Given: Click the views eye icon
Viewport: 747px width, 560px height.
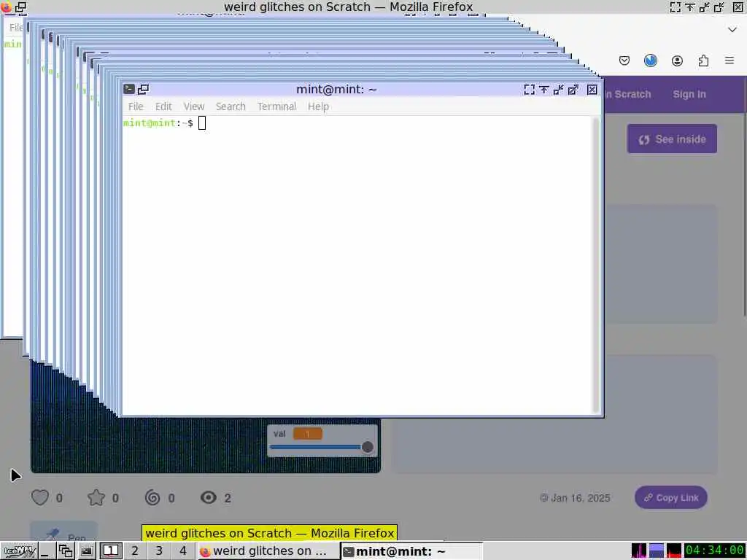Looking at the screenshot, I should [x=209, y=497].
